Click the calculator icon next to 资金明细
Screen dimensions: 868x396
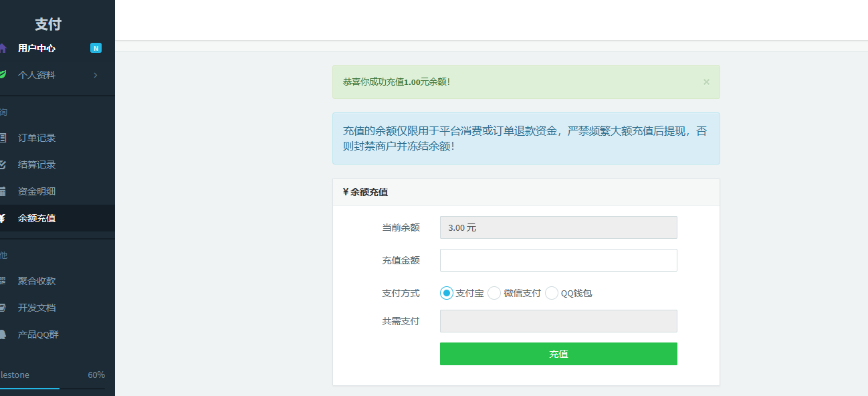point(3,191)
